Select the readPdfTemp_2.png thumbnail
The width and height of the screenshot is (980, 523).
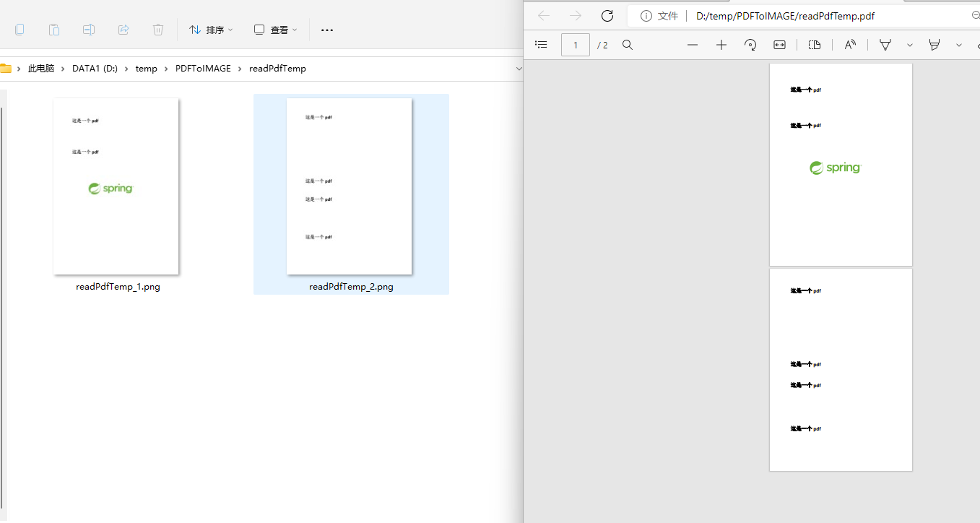click(x=349, y=186)
